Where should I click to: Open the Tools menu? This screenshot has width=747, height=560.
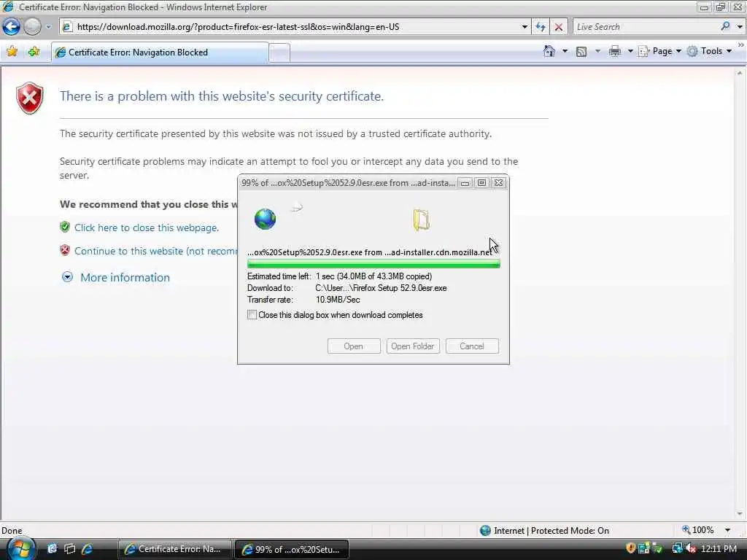click(709, 51)
